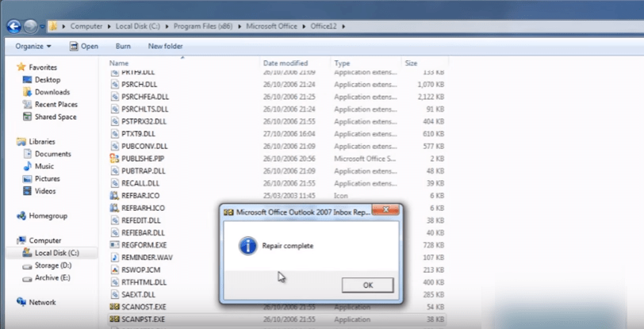
Task: Click the REFEDIT.DLL file icon
Action: pyautogui.click(x=115, y=220)
